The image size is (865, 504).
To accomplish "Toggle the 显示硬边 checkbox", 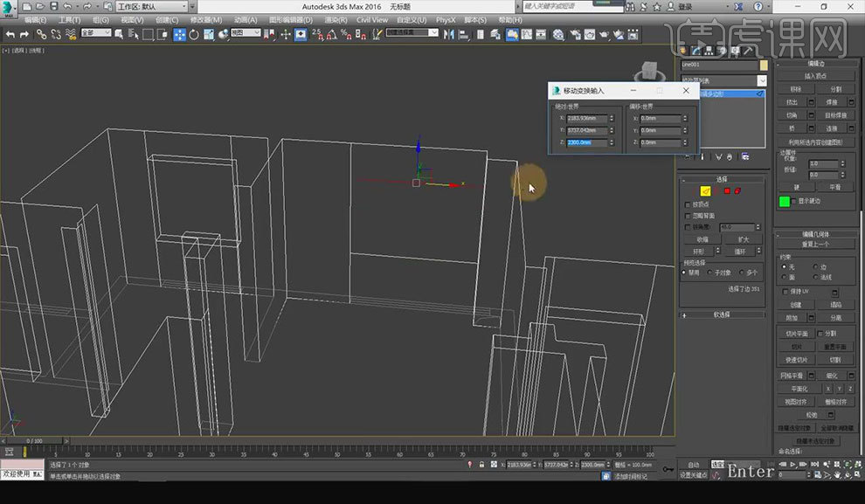I will coord(793,201).
